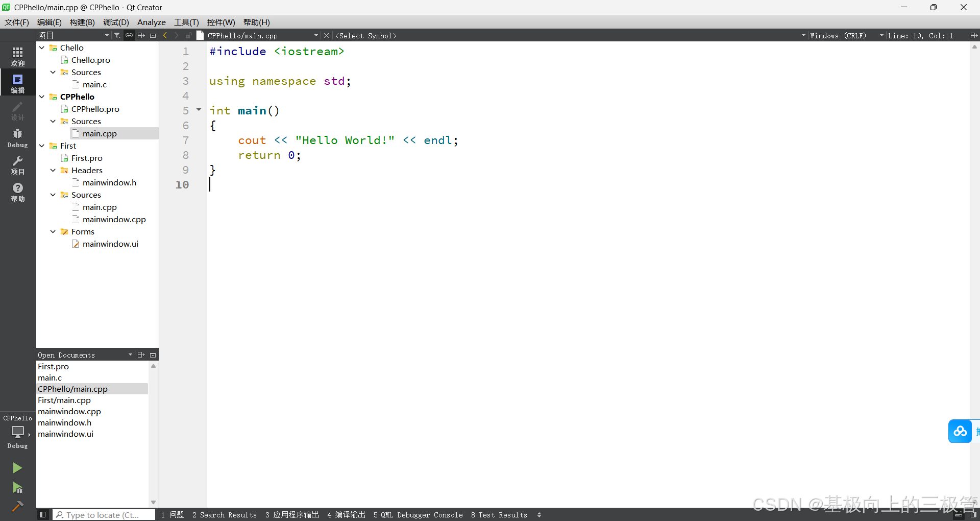This screenshot has width=980, height=521.
Task: Open the 工具(T) menu
Action: [x=186, y=22]
